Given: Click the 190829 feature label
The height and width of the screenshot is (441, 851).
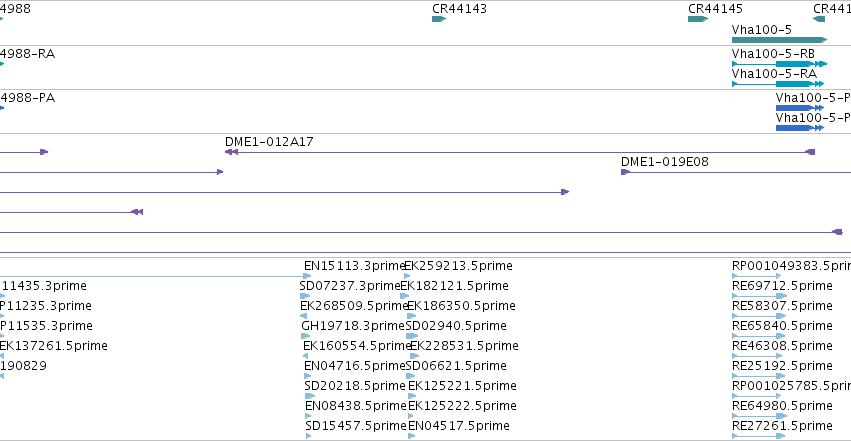Looking at the screenshot, I should pos(23,366).
